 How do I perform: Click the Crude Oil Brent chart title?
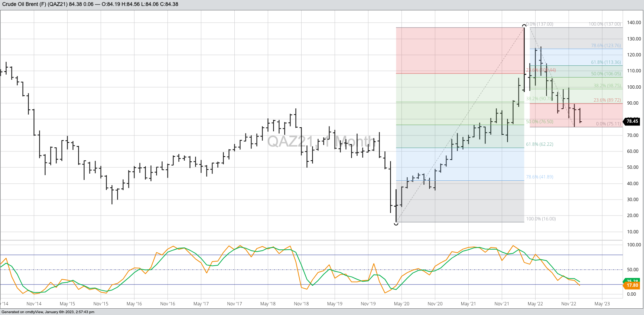89,4
